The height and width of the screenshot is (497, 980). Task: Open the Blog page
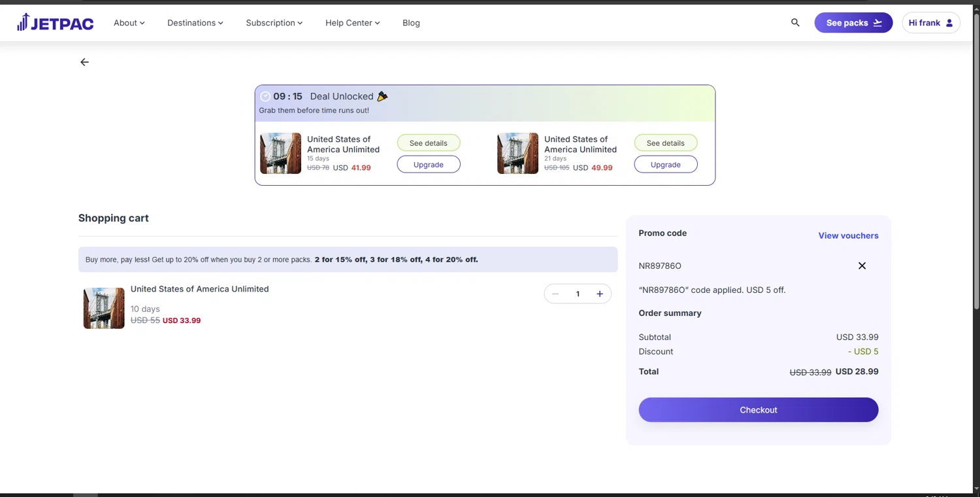pos(411,23)
